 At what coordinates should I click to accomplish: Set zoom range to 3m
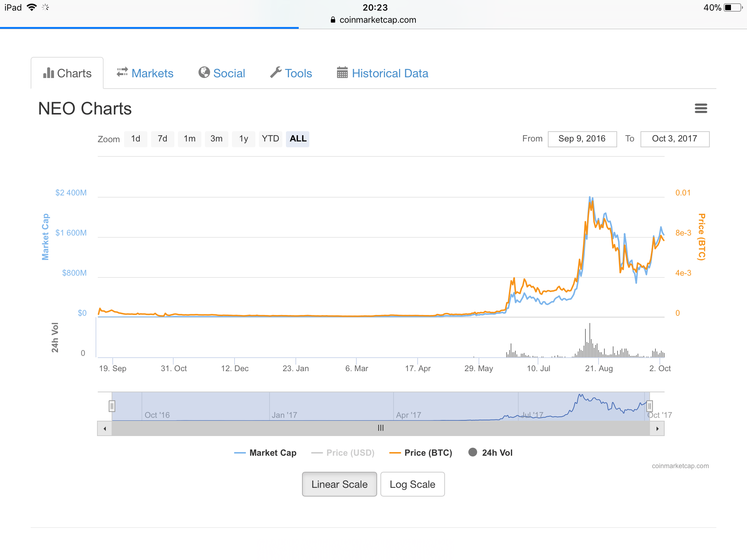pyautogui.click(x=217, y=139)
